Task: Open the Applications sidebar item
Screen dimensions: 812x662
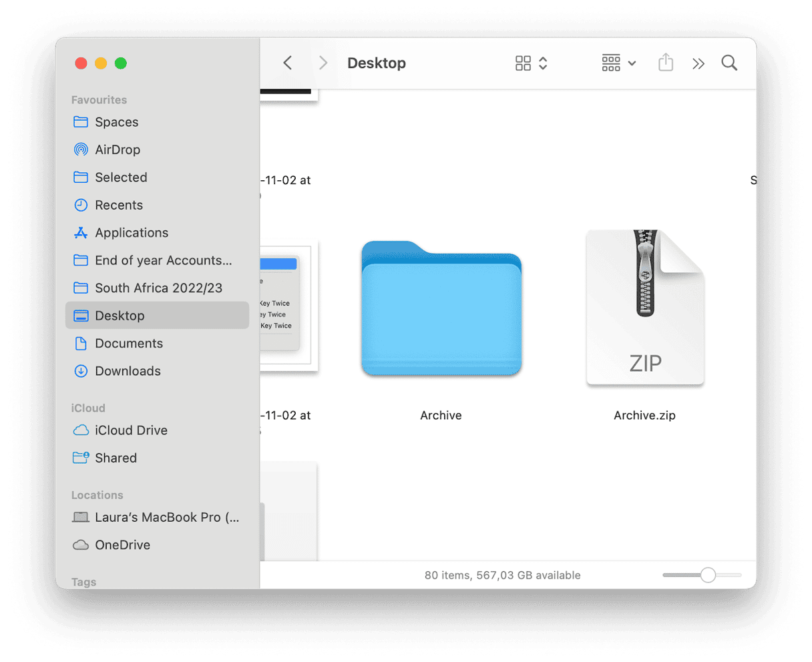Action: tap(132, 232)
